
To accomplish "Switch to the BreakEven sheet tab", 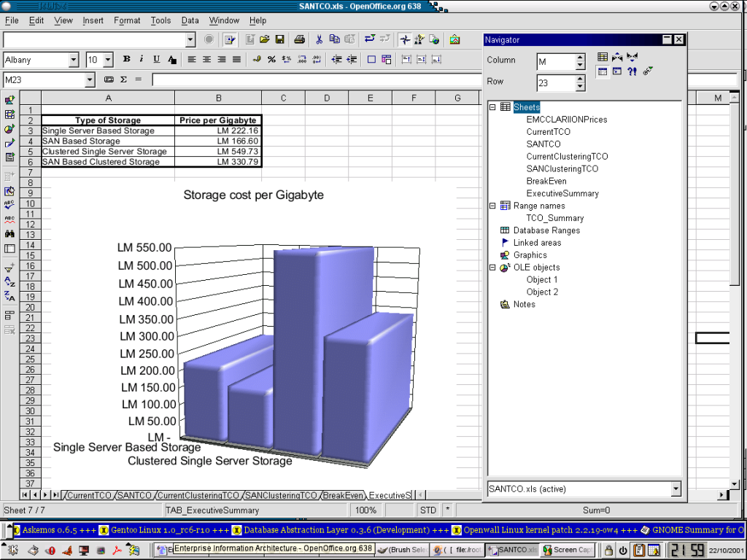I will pyautogui.click(x=342, y=495).
